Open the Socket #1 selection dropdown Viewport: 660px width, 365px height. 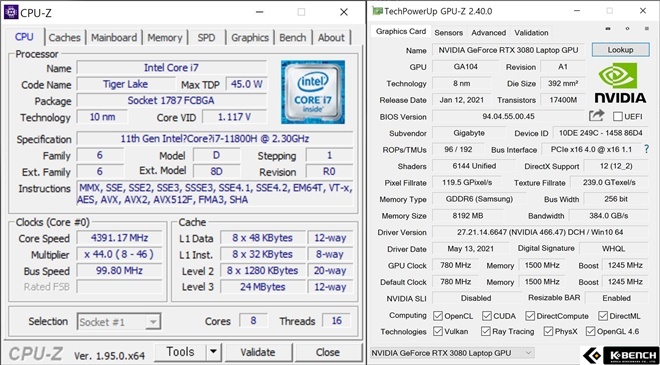tap(119, 322)
